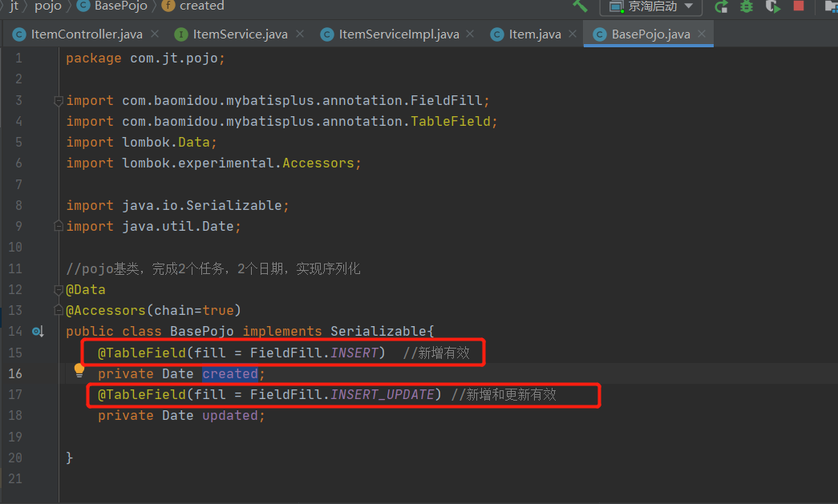The image size is (838, 504).
Task: Click 'lombok.Data' import on line 5
Action: [166, 142]
